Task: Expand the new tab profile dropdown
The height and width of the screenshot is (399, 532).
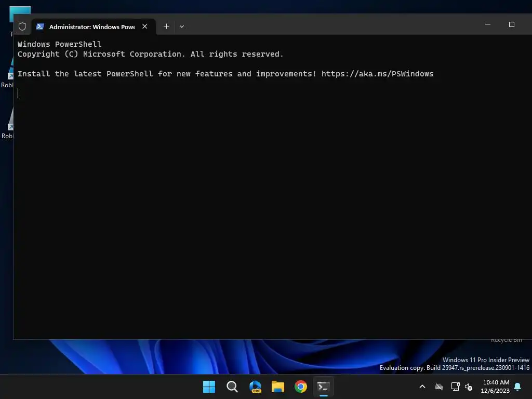Action: pyautogui.click(x=182, y=26)
